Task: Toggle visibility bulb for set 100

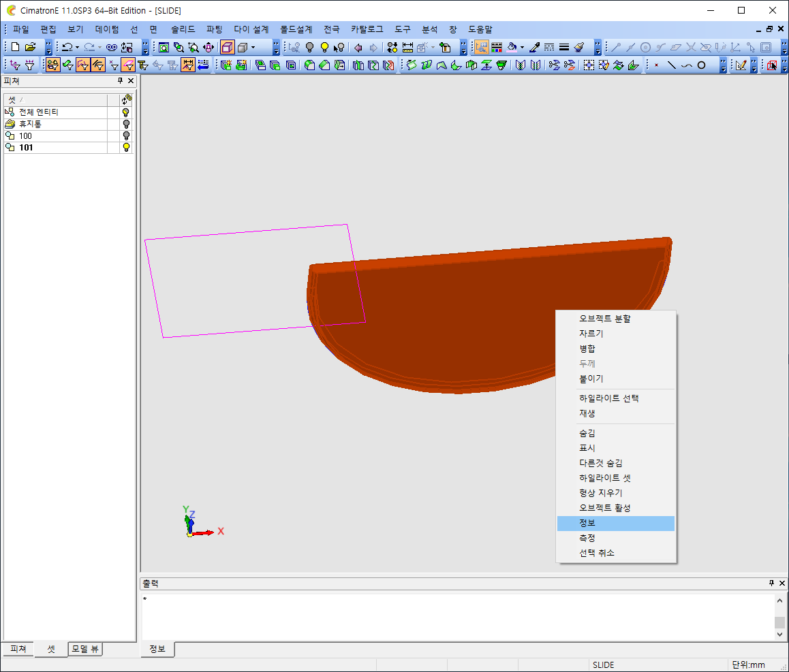Action: coord(126,135)
